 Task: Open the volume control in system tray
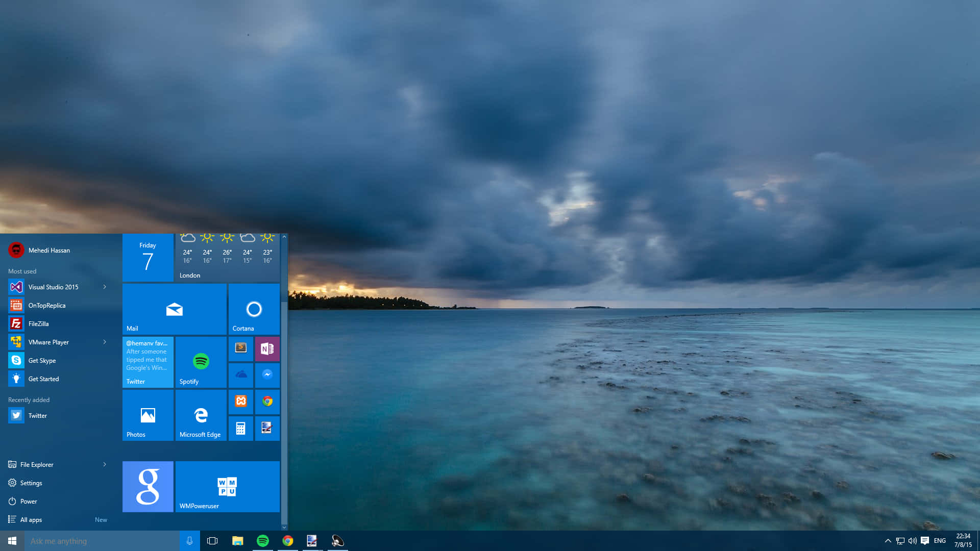click(912, 541)
